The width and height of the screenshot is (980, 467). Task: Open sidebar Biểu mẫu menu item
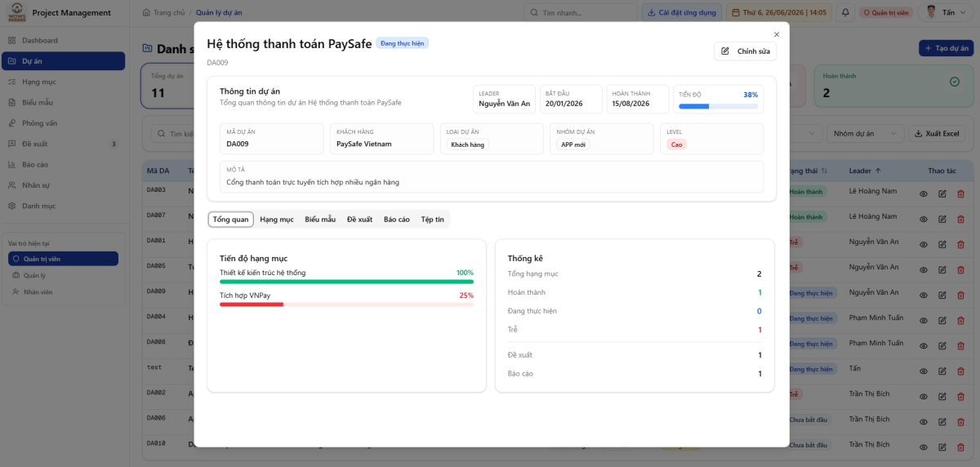tap(63, 103)
